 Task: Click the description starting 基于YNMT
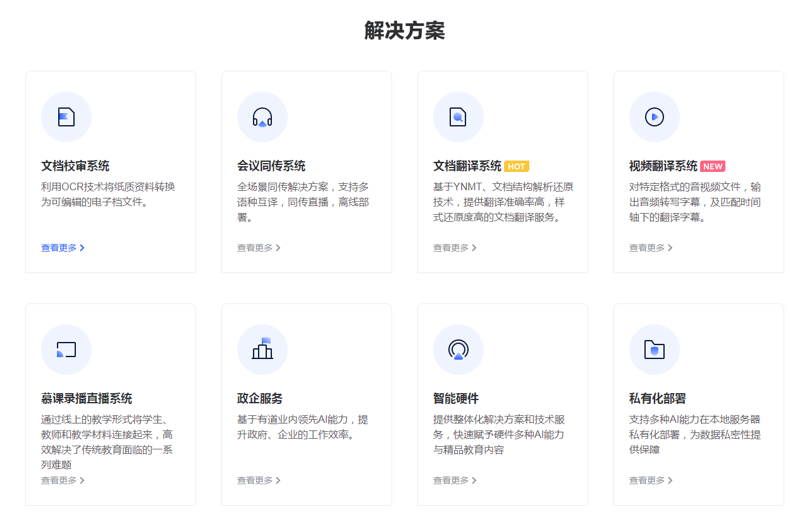pyautogui.click(x=503, y=202)
